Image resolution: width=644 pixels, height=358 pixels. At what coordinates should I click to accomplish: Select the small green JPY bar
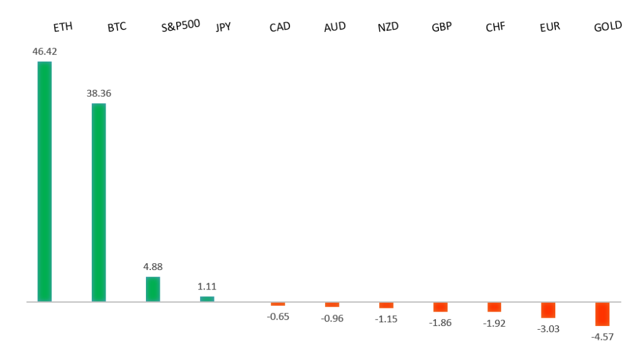point(207,299)
